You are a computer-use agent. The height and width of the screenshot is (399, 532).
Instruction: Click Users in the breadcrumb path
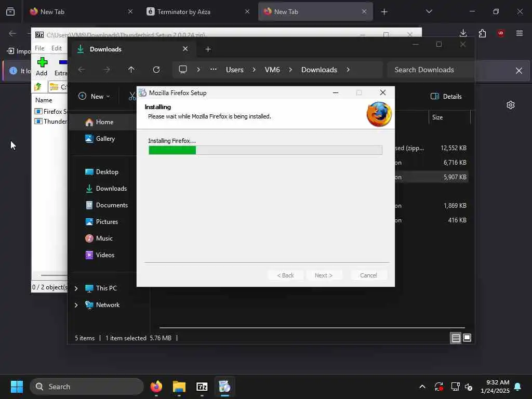coord(235,70)
